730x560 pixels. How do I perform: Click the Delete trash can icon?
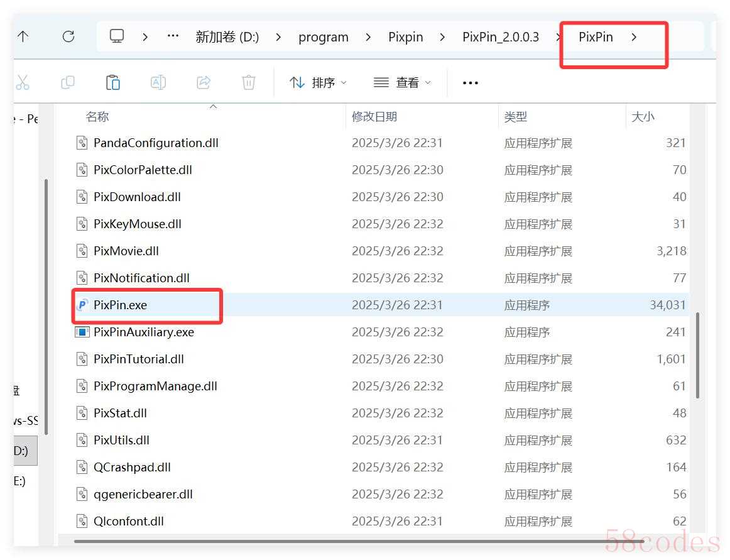tap(249, 82)
